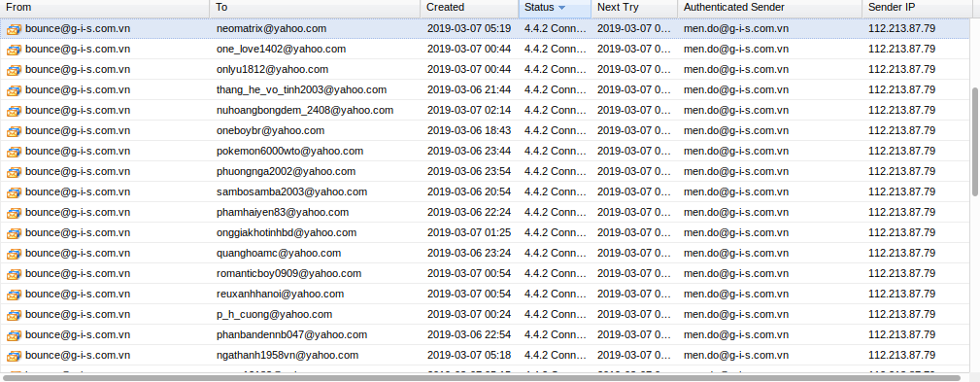
Task: Click the mail icon in the romanticboy0909 row
Action: tap(14, 274)
